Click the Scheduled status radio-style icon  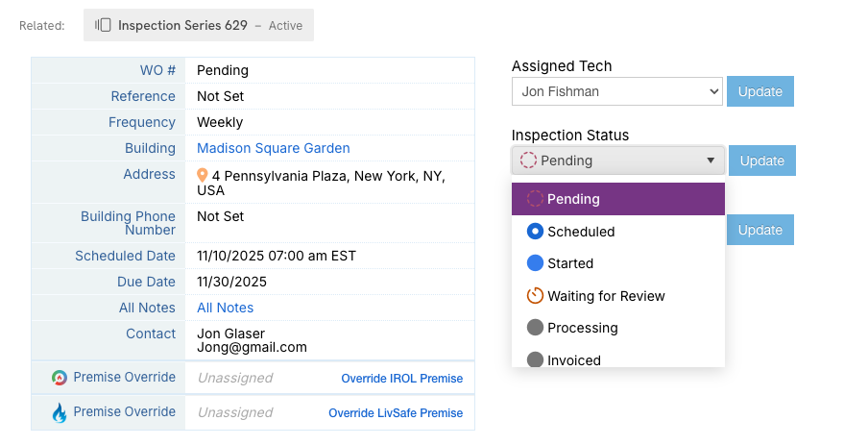point(535,232)
